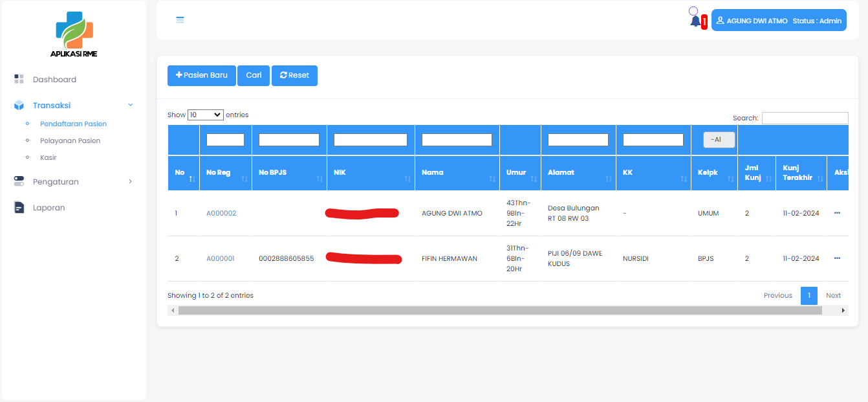Open action dots for FIFIN HERMAWAN row

(x=837, y=258)
